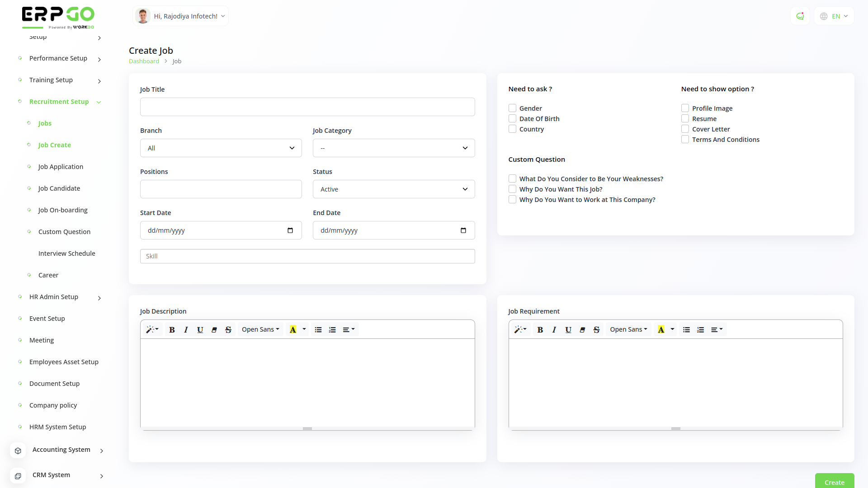Follow the Dashboard breadcrumb link
Viewport: 868px width, 488px height.
[x=144, y=61]
